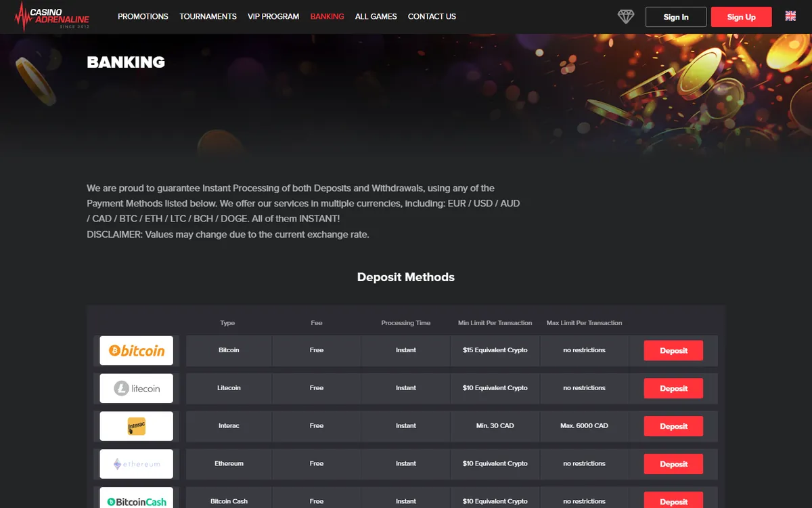Click the Litecoin logo tile
812x508 pixels.
[137, 389]
